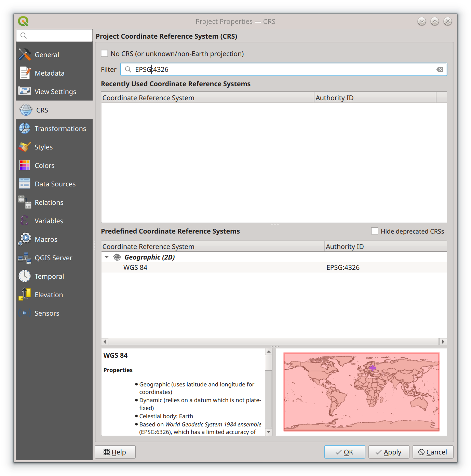471x476 pixels.
Task: Click the magnifier icon in Filter field
Action: (x=128, y=69)
